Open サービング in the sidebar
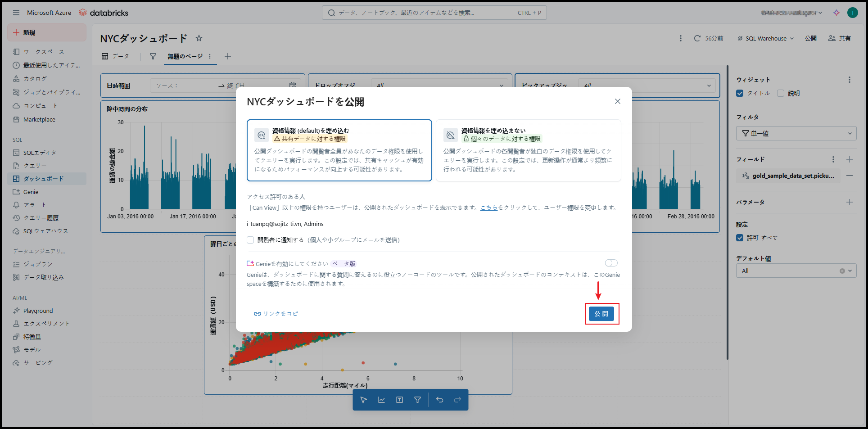 [47, 363]
